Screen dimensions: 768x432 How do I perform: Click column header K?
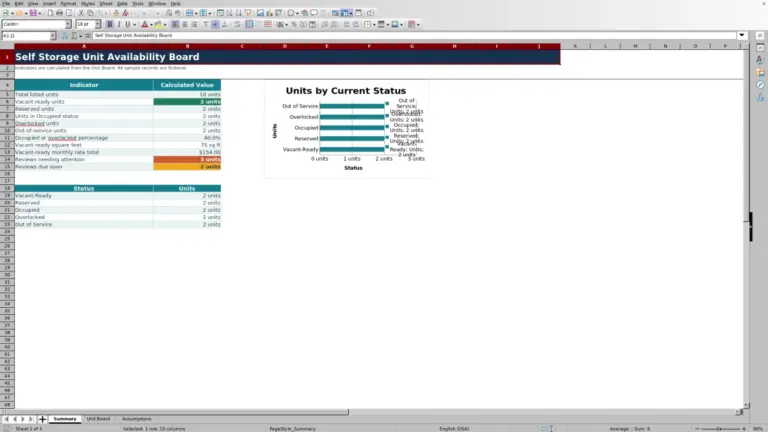pyautogui.click(x=575, y=46)
